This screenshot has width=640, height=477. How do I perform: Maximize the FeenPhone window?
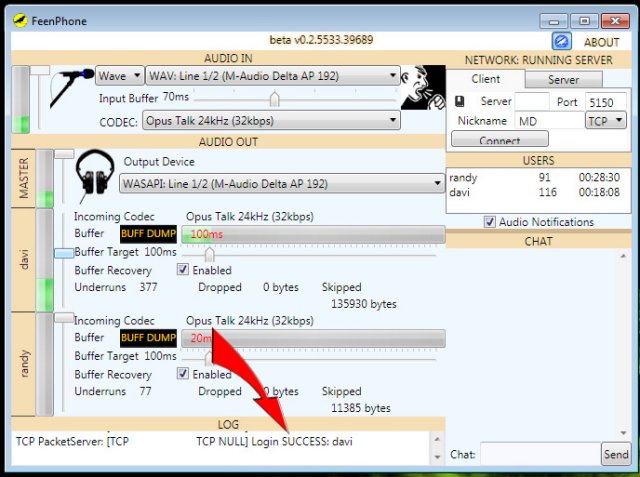point(584,21)
